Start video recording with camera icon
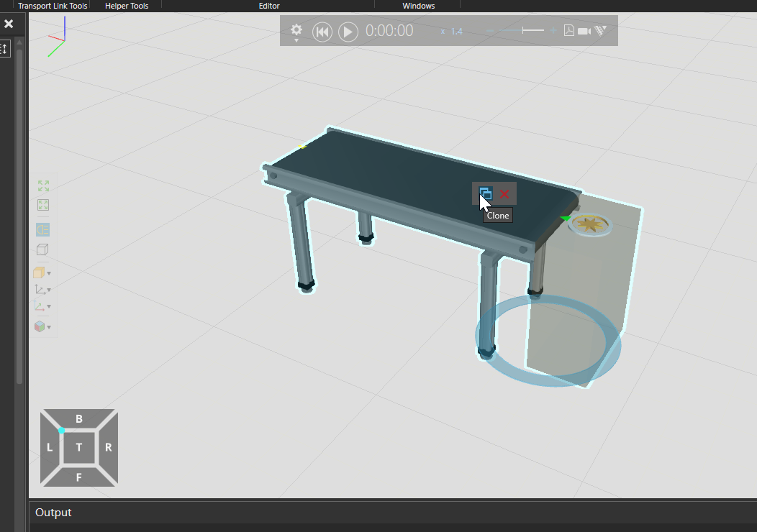Image resolution: width=757 pixels, height=532 pixels. [584, 31]
